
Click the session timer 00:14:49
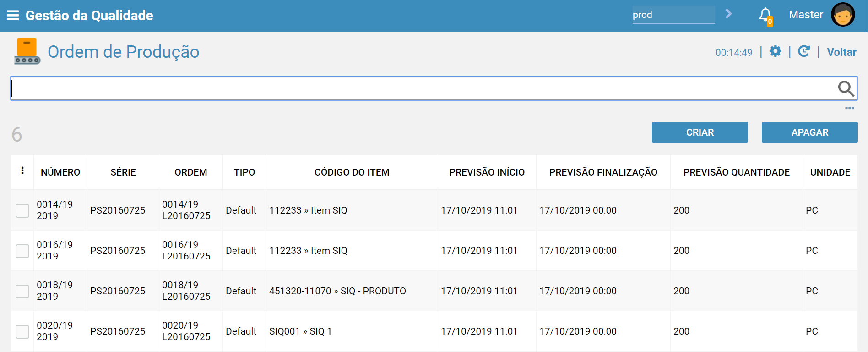734,53
